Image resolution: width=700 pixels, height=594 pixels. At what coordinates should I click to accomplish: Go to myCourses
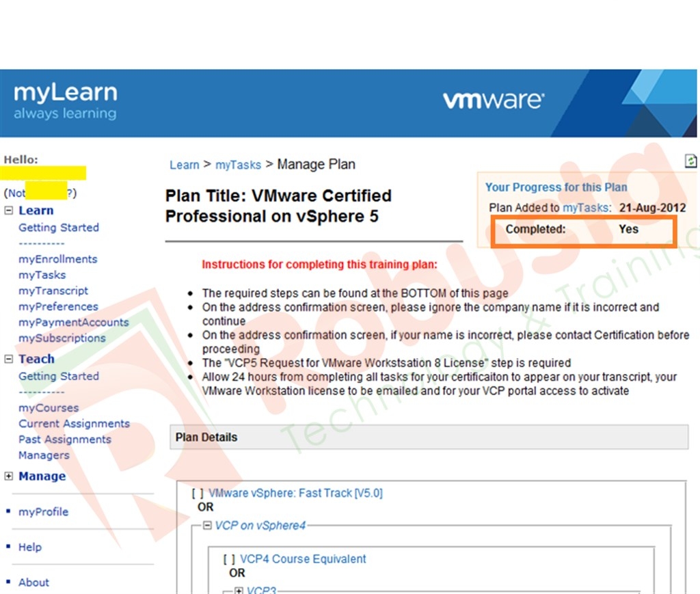click(49, 408)
